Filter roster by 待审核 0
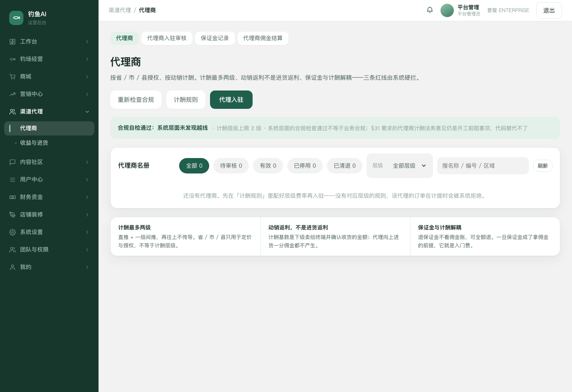 coord(231,166)
